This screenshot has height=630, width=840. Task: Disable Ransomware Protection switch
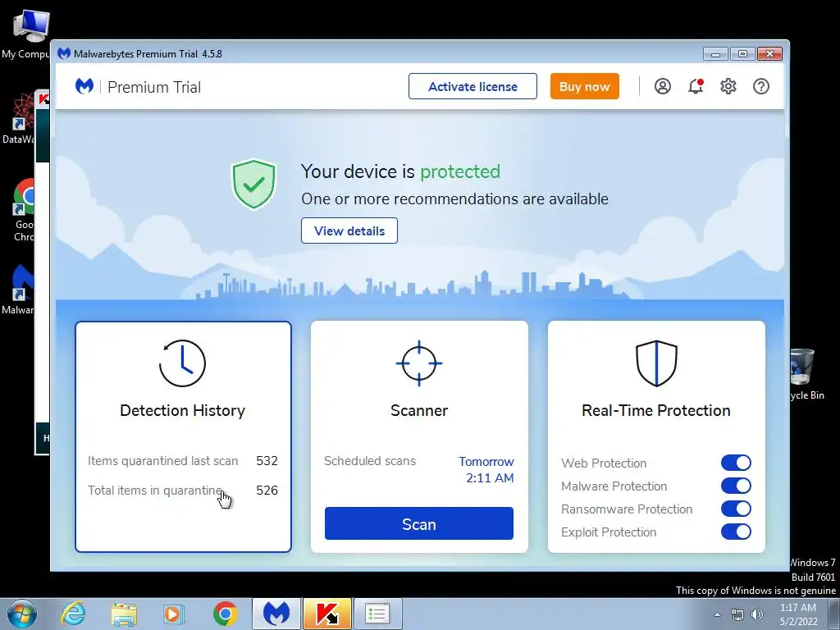(x=736, y=509)
